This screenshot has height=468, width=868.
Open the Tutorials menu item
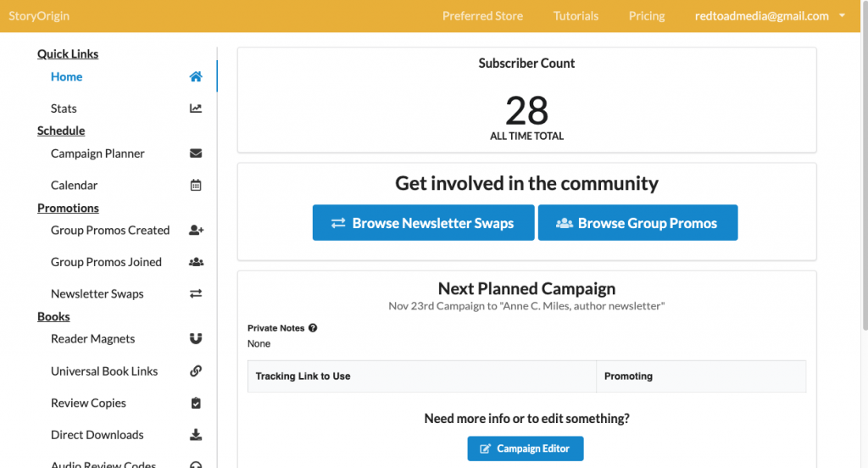click(576, 16)
